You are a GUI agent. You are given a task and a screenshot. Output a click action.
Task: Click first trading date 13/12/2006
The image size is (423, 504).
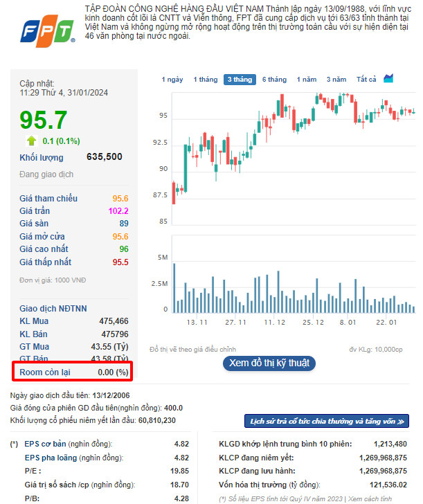111,395
